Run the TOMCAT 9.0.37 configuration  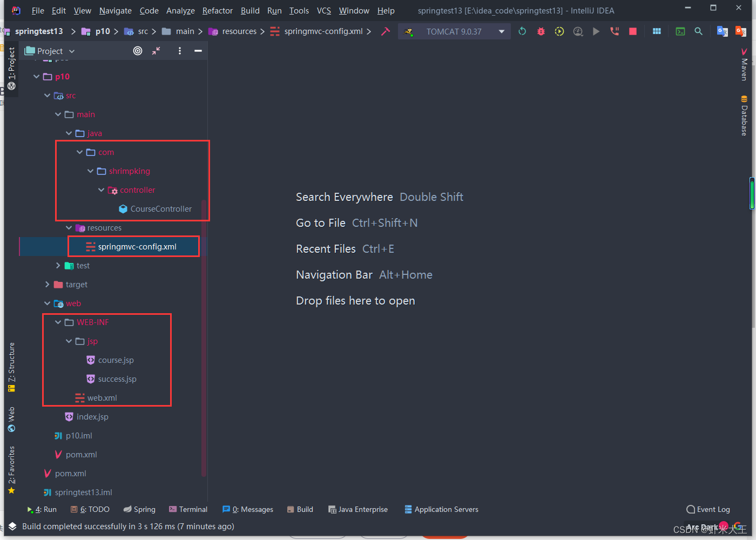[596, 31]
